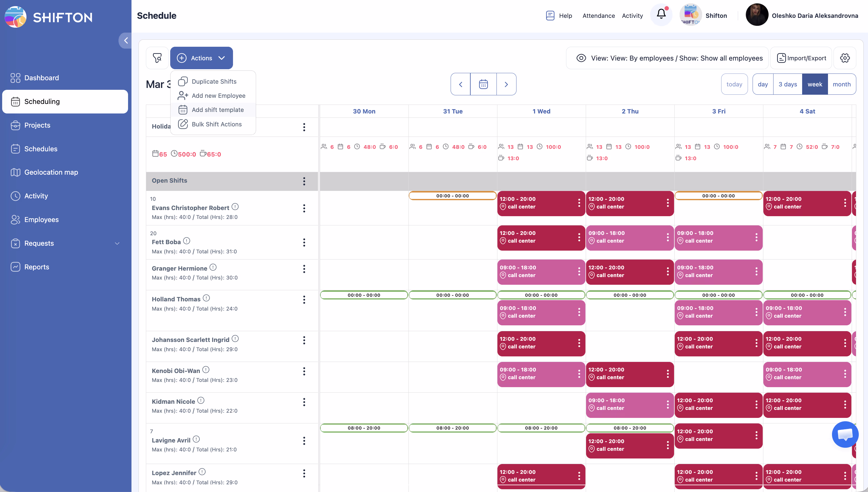Image resolution: width=868 pixels, height=492 pixels.
Task: Open three-dot menu for Holland Thomas row
Action: 304,300
